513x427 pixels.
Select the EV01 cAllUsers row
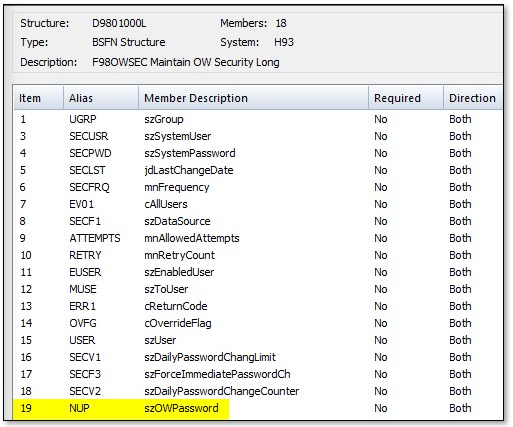point(258,204)
